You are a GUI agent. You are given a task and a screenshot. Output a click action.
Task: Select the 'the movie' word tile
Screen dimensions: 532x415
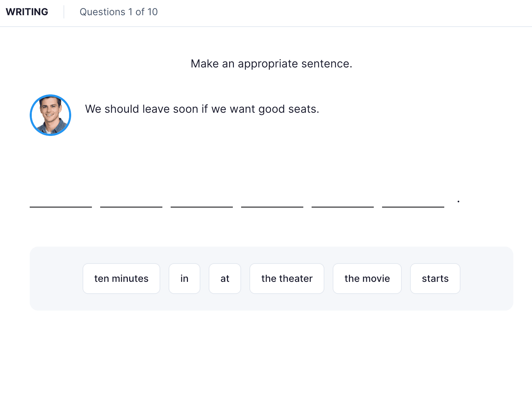pyautogui.click(x=367, y=278)
